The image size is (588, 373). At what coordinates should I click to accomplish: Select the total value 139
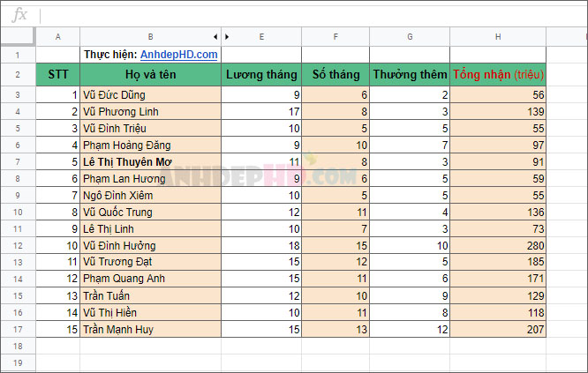[498, 112]
